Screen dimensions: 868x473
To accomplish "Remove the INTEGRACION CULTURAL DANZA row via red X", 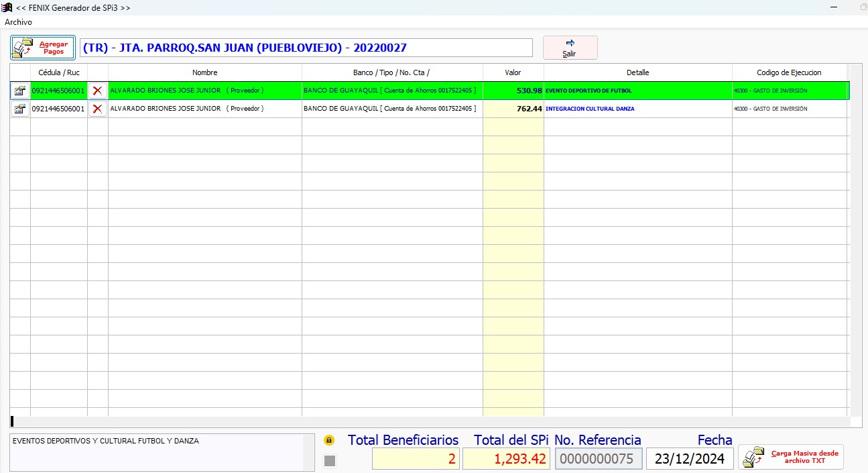I will click(98, 109).
